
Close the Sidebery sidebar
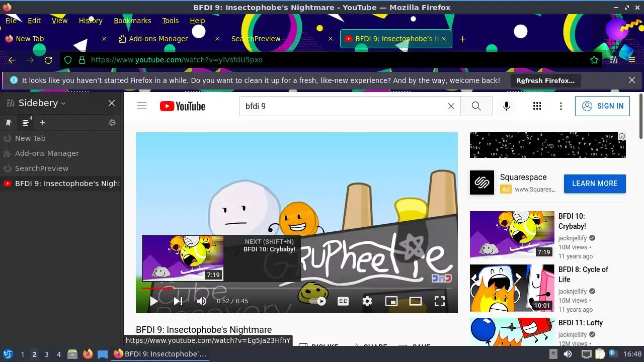(x=112, y=103)
